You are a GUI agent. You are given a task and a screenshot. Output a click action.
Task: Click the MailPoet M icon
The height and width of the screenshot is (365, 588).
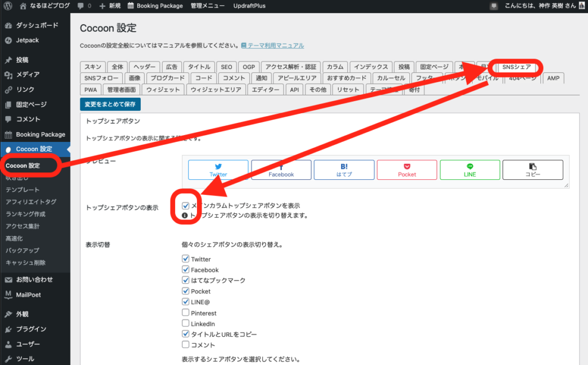8,295
